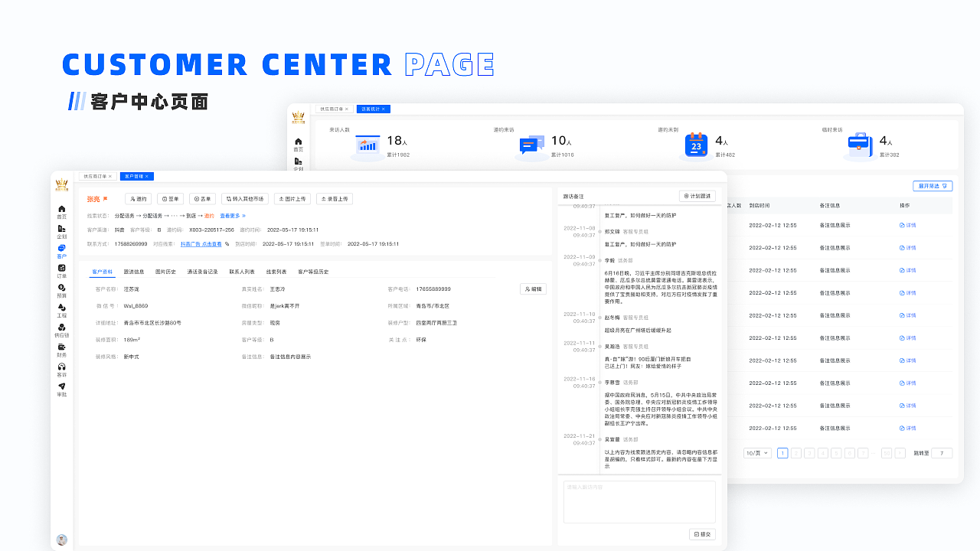Click the 邀约码 X003-220517-256
Image resolution: width=980 pixels, height=551 pixels.
[x=212, y=230]
